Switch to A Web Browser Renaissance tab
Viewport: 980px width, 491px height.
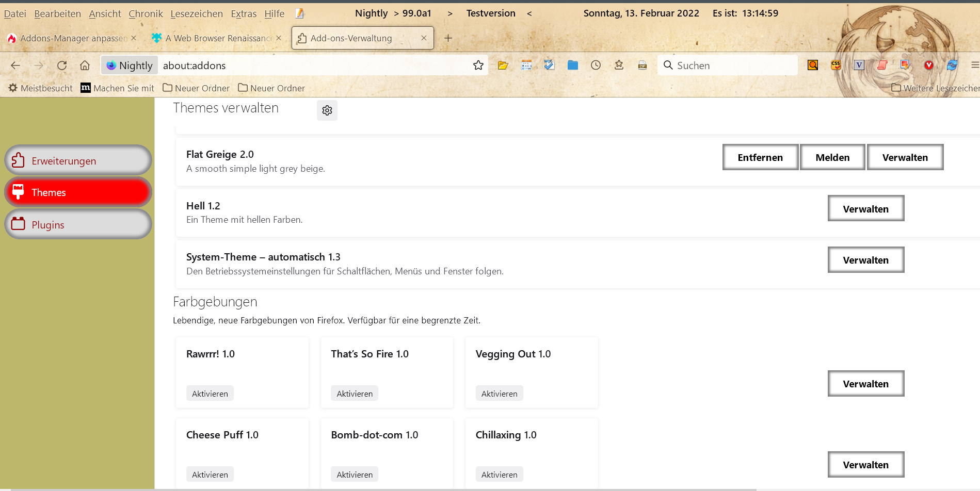coord(217,38)
